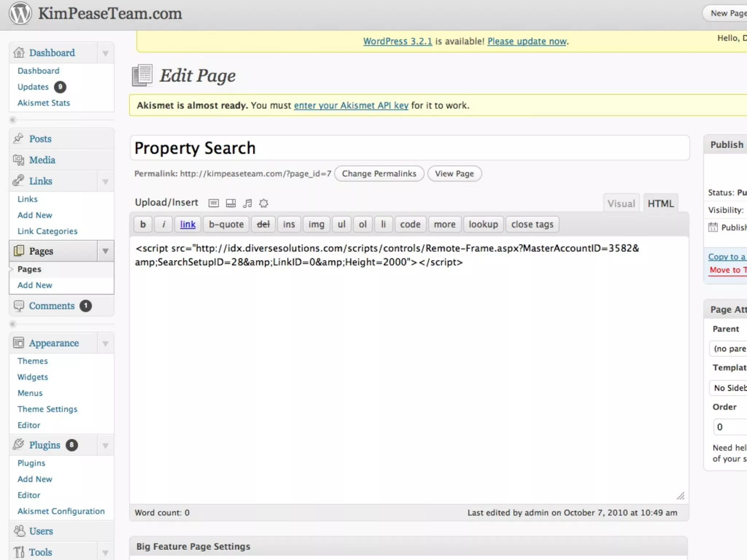Toggle the Appearance menu dropdown arrow
This screenshot has width=747, height=560.
click(x=105, y=343)
